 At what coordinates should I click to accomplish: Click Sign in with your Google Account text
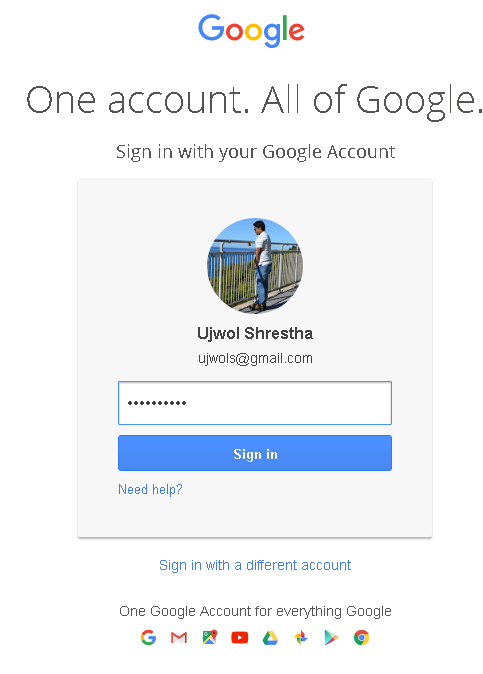coord(255,152)
